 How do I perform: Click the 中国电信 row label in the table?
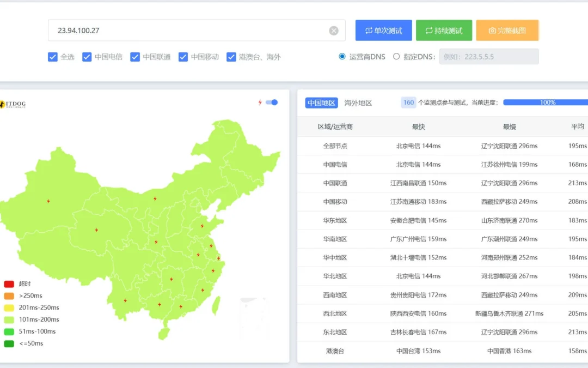pos(335,165)
